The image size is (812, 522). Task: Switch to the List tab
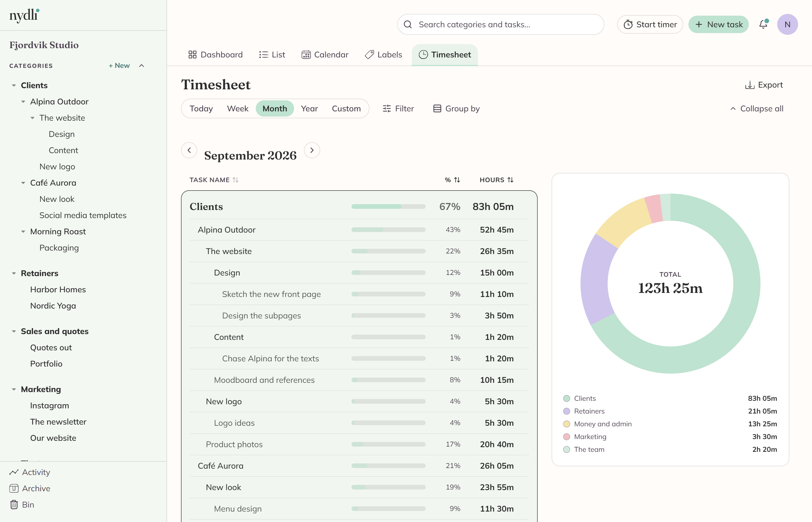click(x=272, y=55)
